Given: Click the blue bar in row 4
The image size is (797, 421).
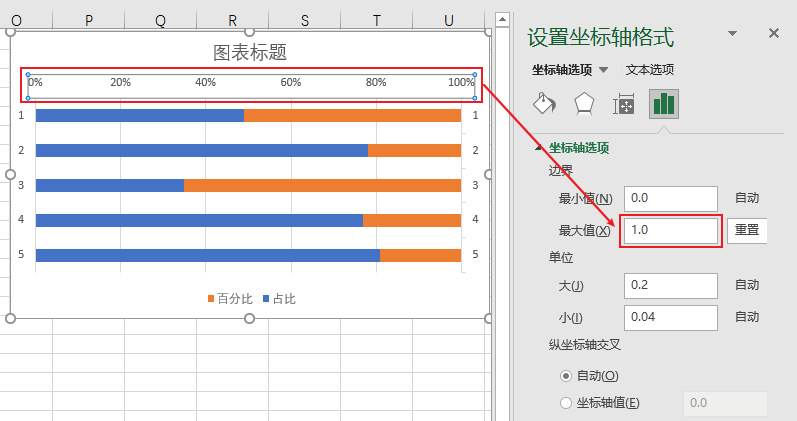Looking at the screenshot, I should coord(199,220).
